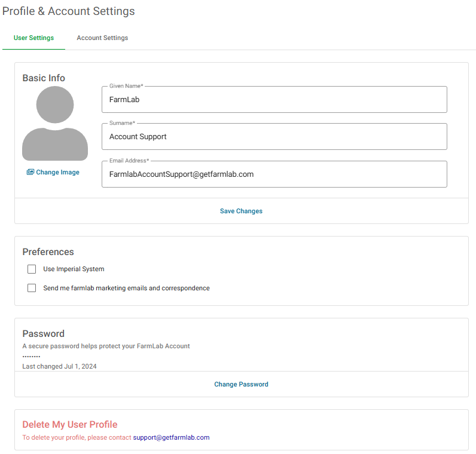Click the masked password dots
The width and height of the screenshot is (476, 454).
[31, 356]
